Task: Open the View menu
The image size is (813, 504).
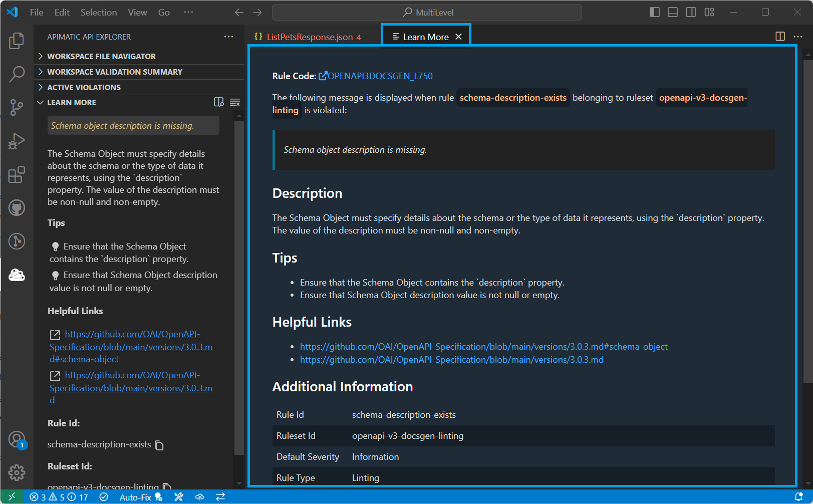Action: click(137, 13)
